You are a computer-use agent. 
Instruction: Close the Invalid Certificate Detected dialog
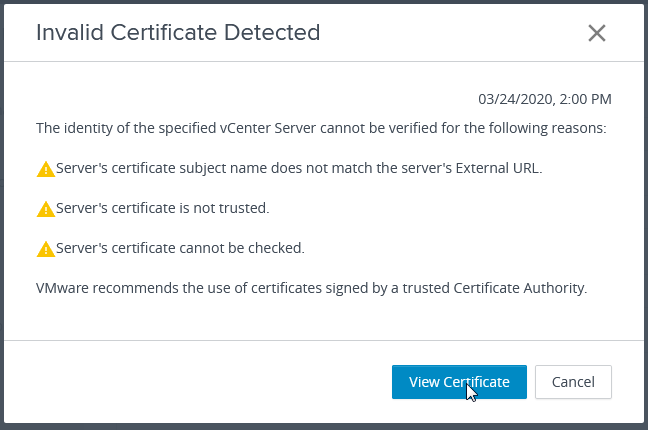[597, 33]
